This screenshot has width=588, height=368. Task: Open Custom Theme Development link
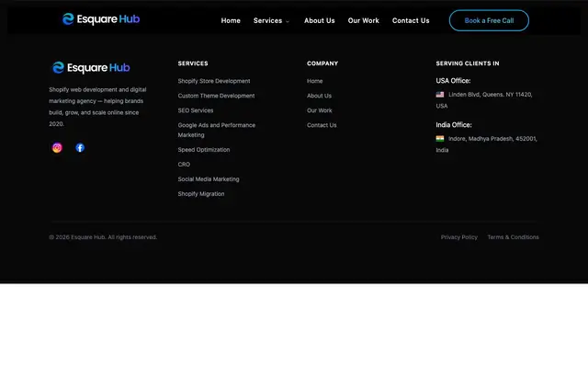(216, 96)
